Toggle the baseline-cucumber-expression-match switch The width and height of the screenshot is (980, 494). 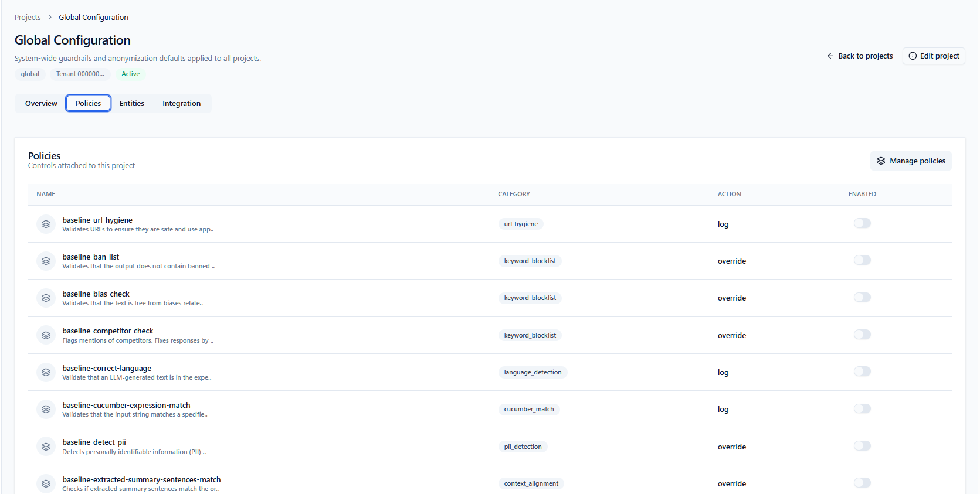pos(862,408)
